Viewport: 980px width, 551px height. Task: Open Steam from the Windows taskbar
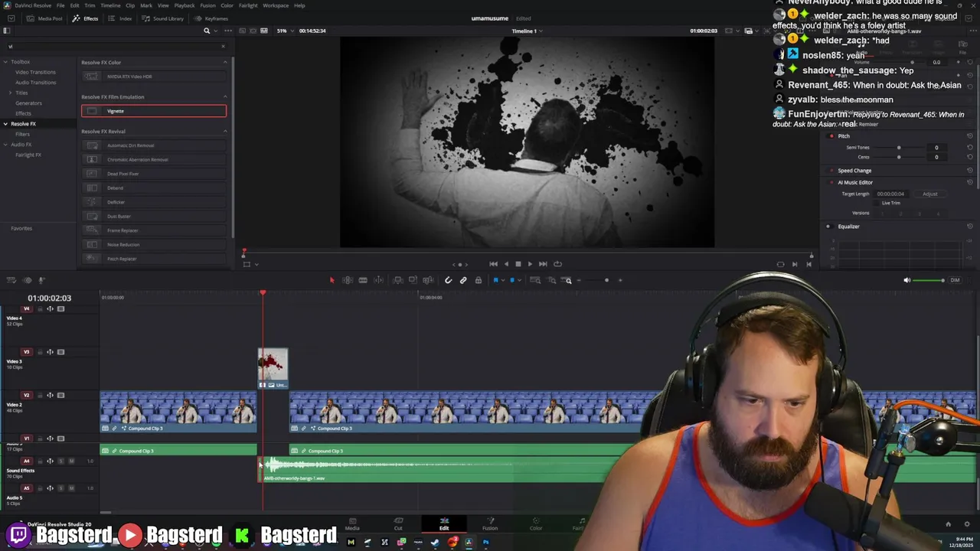[435, 543]
